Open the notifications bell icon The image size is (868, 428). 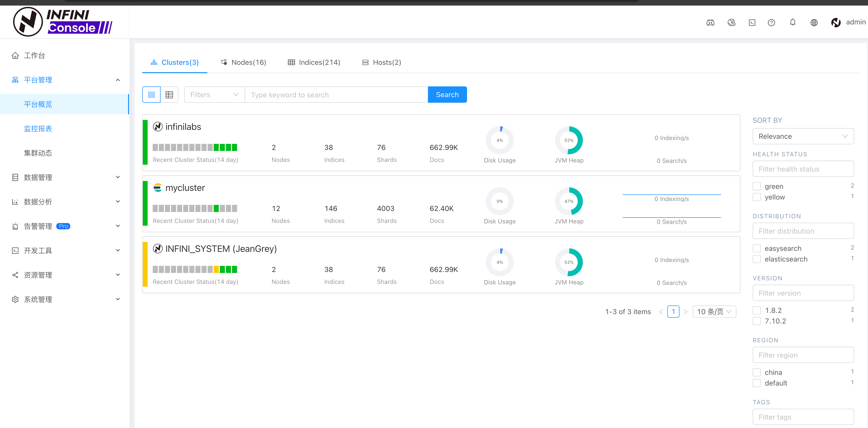click(x=792, y=22)
